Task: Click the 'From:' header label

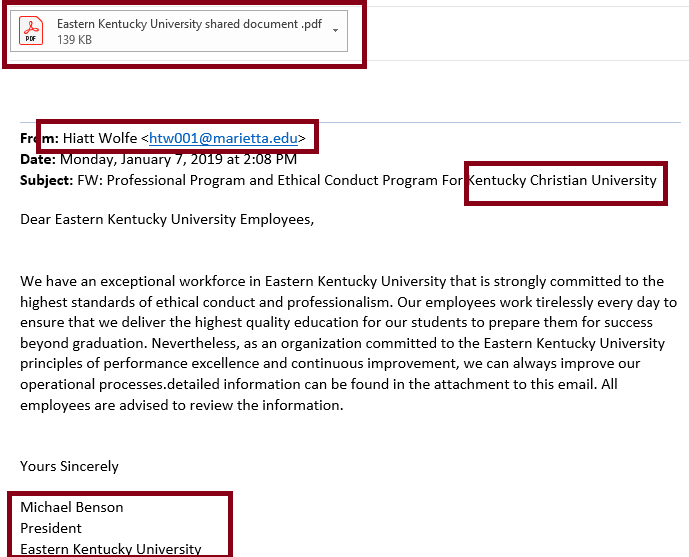Action: point(40,138)
